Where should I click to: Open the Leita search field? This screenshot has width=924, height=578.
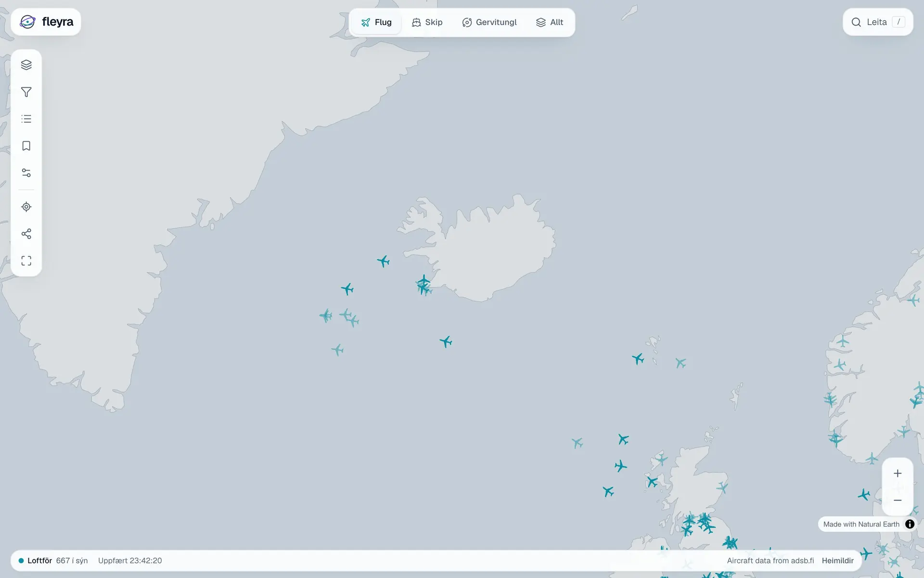[x=878, y=22]
